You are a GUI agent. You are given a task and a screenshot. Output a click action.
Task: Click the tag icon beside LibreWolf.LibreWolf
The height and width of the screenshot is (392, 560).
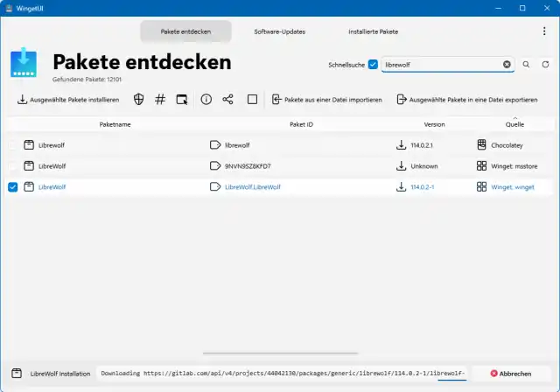point(215,186)
